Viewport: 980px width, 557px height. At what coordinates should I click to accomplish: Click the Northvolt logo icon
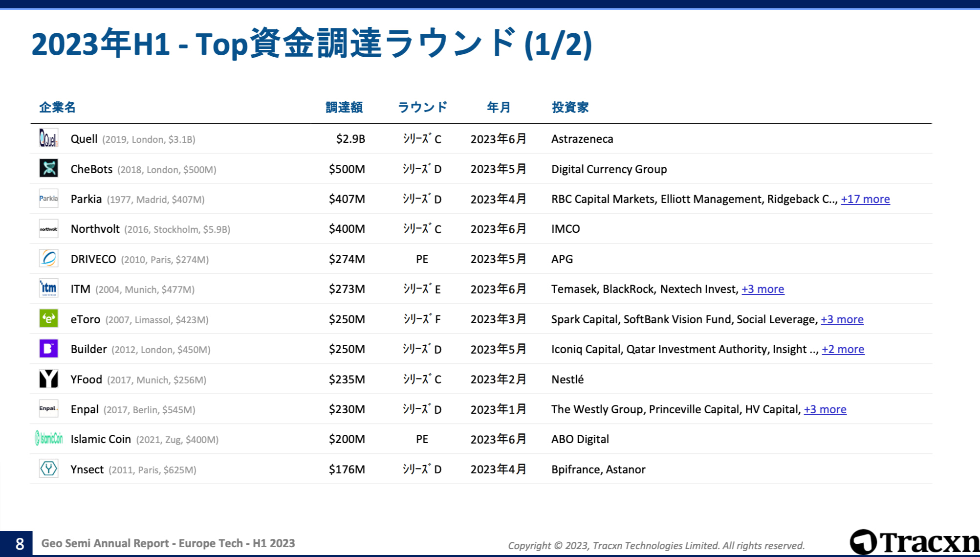pos(48,229)
